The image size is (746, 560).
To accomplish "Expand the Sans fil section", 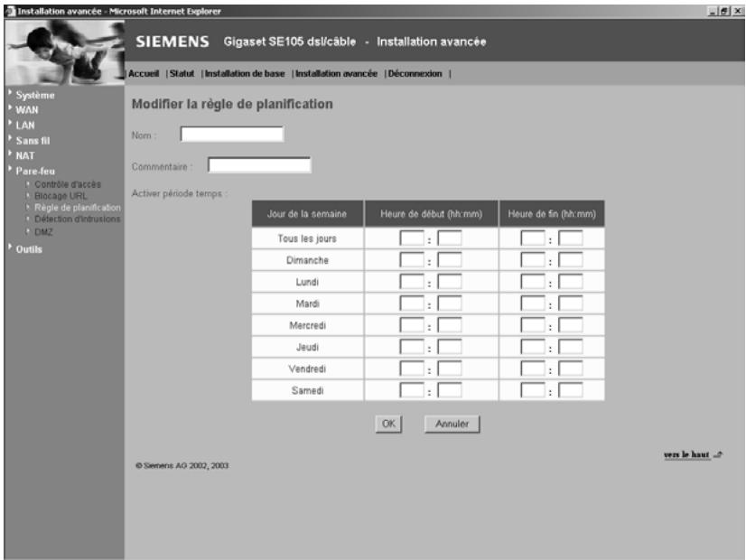I will (x=33, y=140).
